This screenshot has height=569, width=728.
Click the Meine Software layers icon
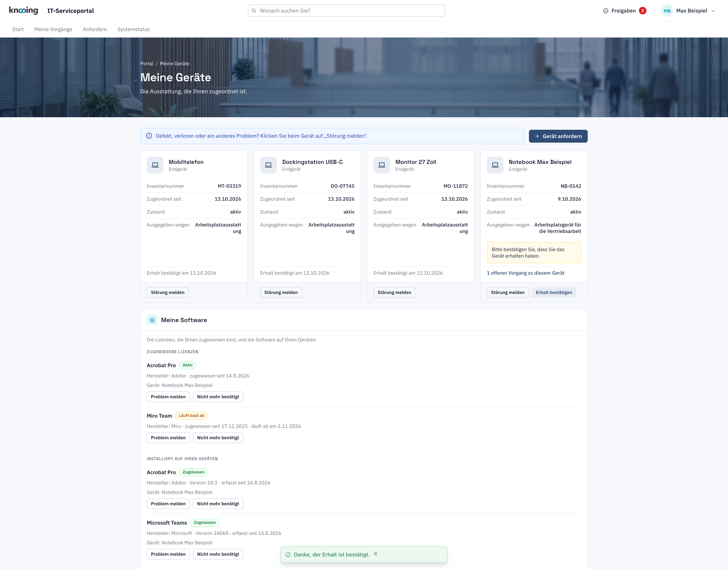pyautogui.click(x=152, y=320)
